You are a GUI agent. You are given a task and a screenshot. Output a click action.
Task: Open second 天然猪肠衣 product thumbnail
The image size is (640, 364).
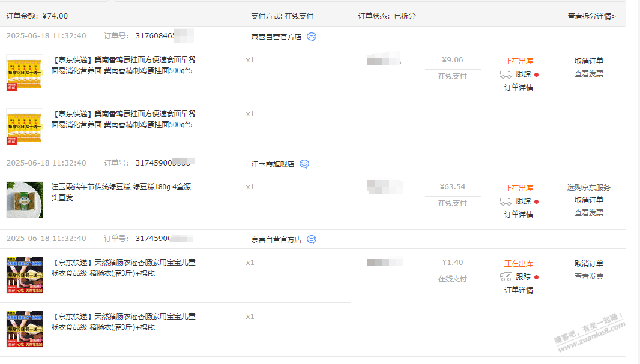25,329
